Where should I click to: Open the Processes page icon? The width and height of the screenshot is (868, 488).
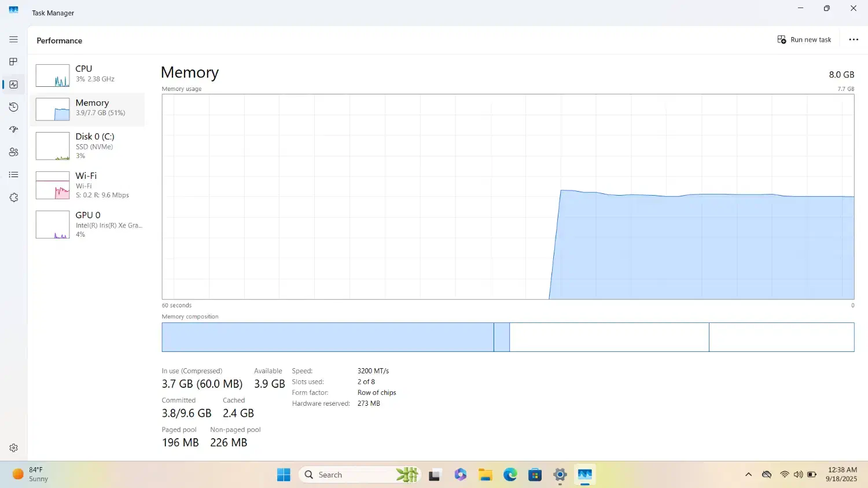(x=13, y=62)
